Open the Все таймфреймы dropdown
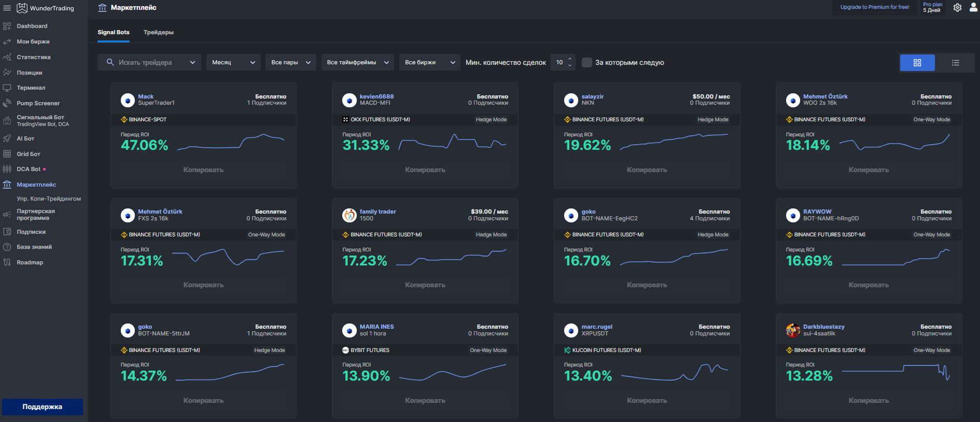Image resolution: width=980 pixels, height=422 pixels. coord(358,62)
